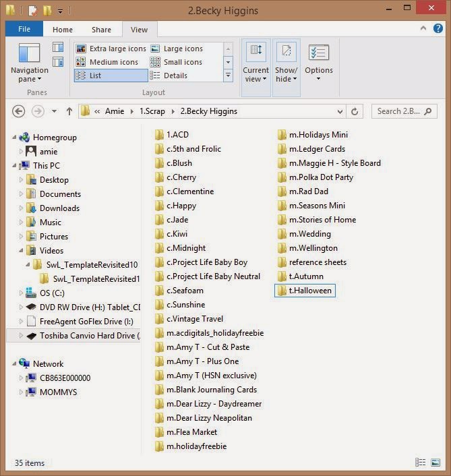Toggle the Details pane icon
Screen dimensions: 451x476
point(58,61)
